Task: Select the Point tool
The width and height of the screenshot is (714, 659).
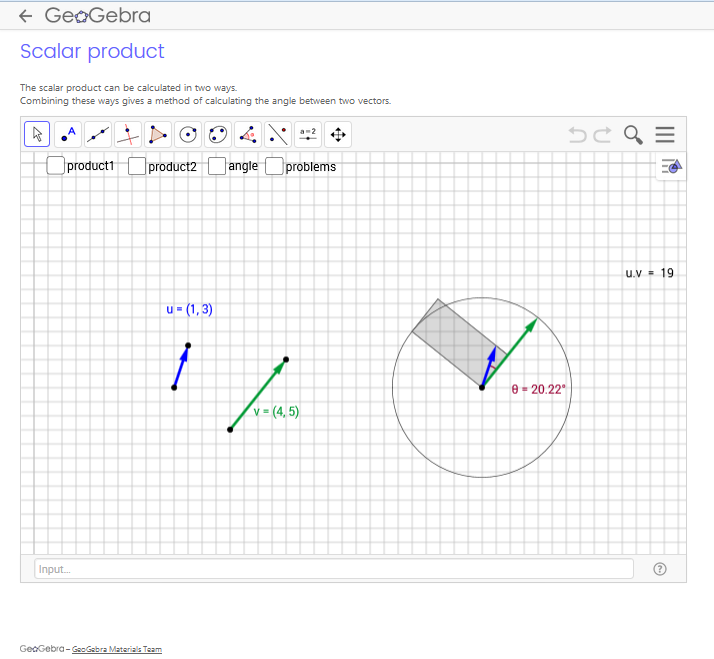Action: click(x=68, y=134)
